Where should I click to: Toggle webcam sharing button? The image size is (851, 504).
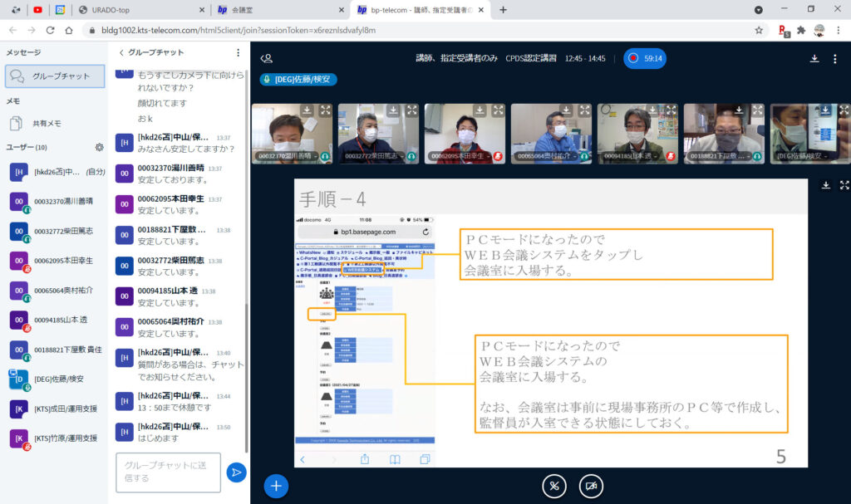[591, 486]
